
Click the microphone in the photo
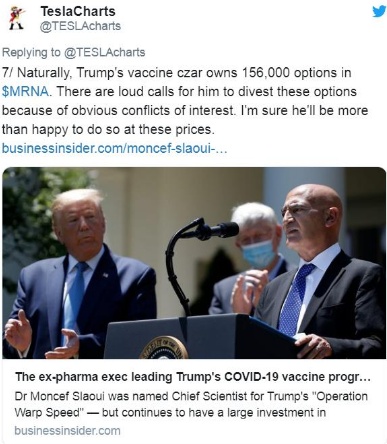point(217,230)
